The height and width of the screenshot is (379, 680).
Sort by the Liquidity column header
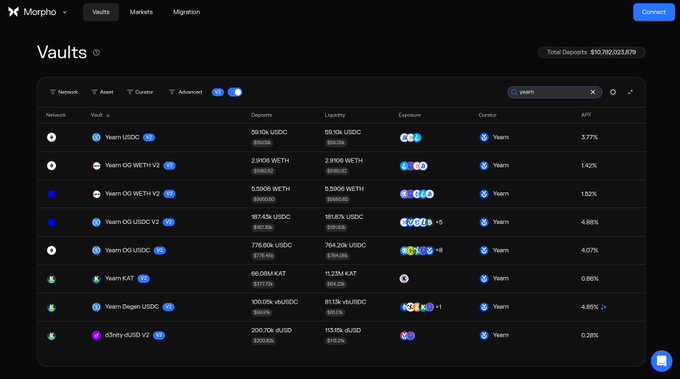click(x=335, y=115)
